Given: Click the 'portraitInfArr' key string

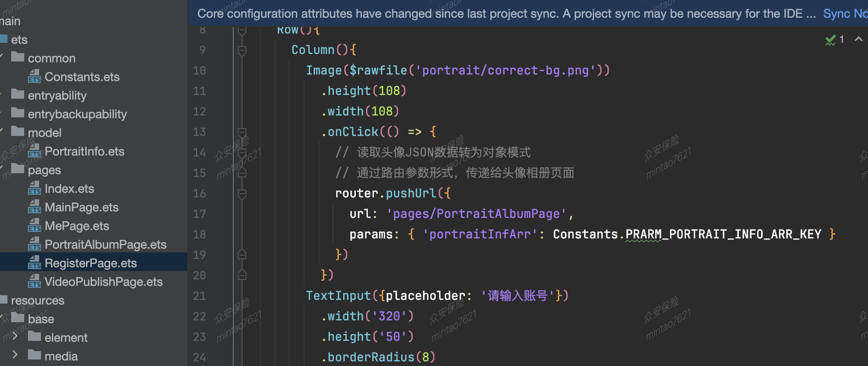Looking at the screenshot, I should (x=480, y=234).
